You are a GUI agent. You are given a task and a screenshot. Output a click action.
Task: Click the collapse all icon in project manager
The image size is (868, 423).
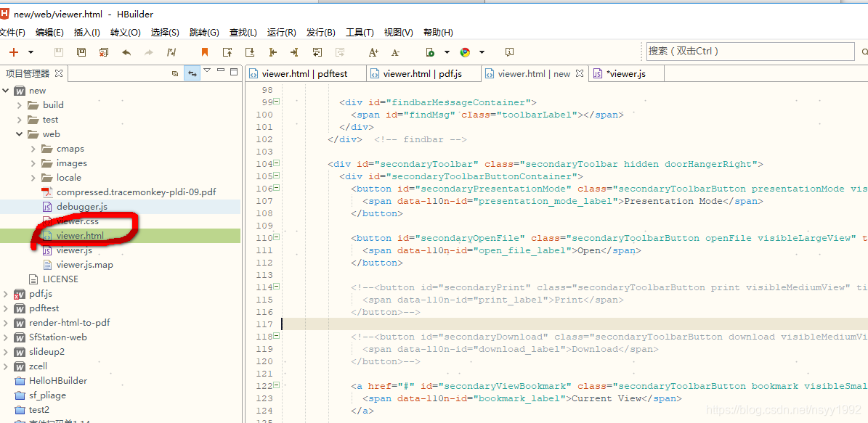pyautogui.click(x=175, y=73)
